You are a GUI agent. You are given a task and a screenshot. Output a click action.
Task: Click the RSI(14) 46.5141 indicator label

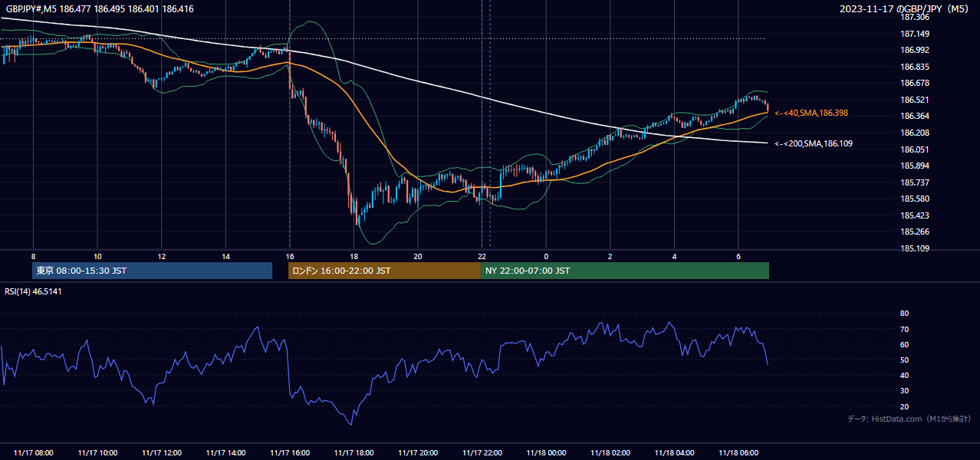tap(34, 291)
